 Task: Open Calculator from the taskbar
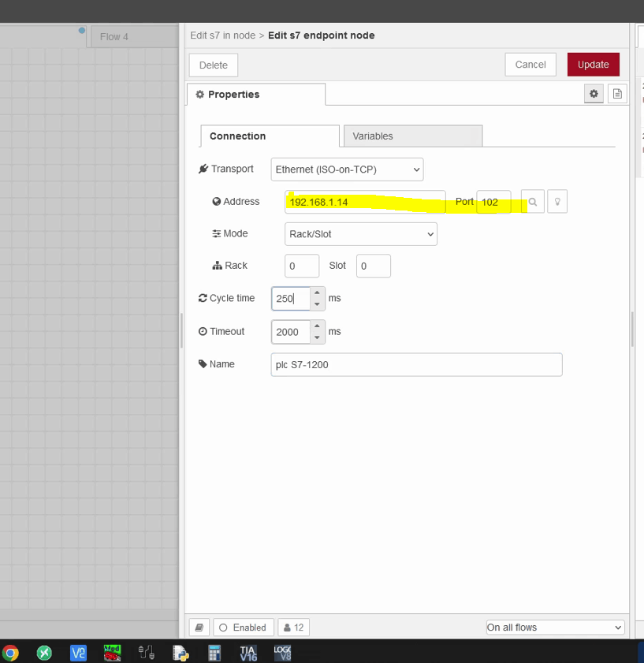pyautogui.click(x=214, y=653)
